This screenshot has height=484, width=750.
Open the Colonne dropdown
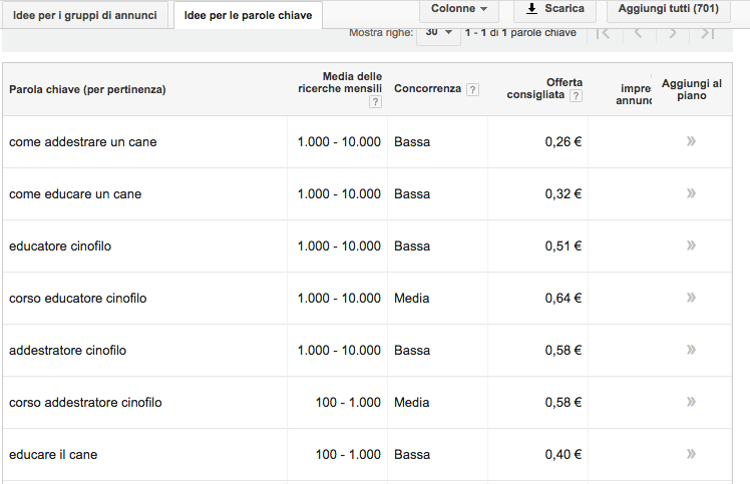point(459,9)
